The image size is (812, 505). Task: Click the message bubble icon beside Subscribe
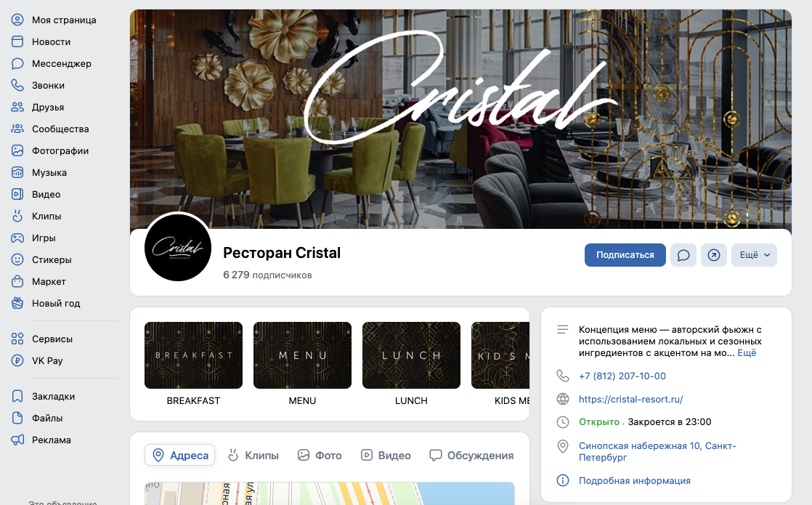[683, 255]
